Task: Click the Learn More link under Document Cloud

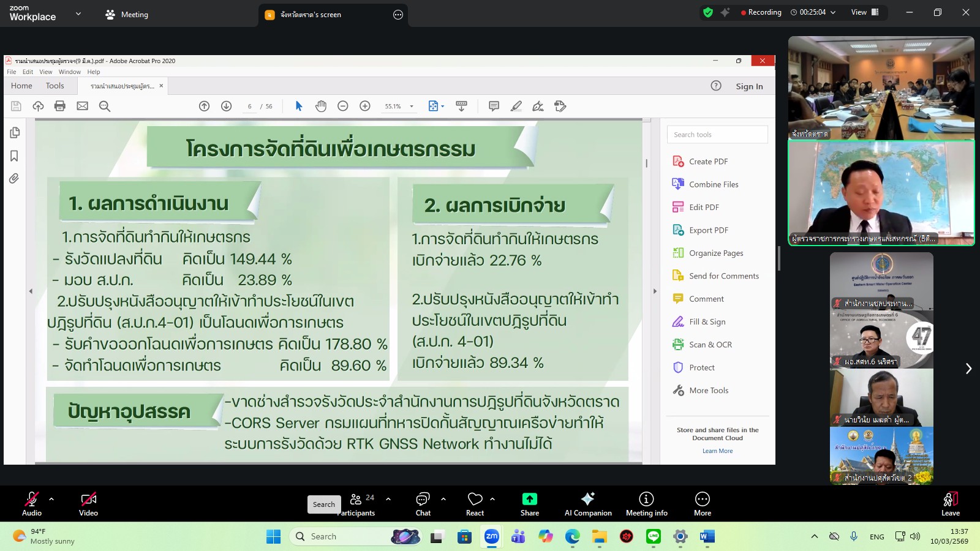Action: point(718,451)
